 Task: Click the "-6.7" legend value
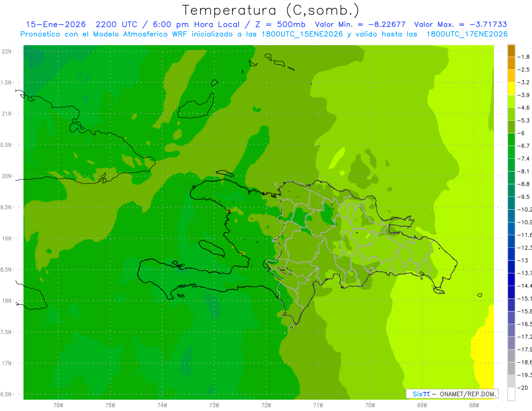pyautogui.click(x=524, y=146)
